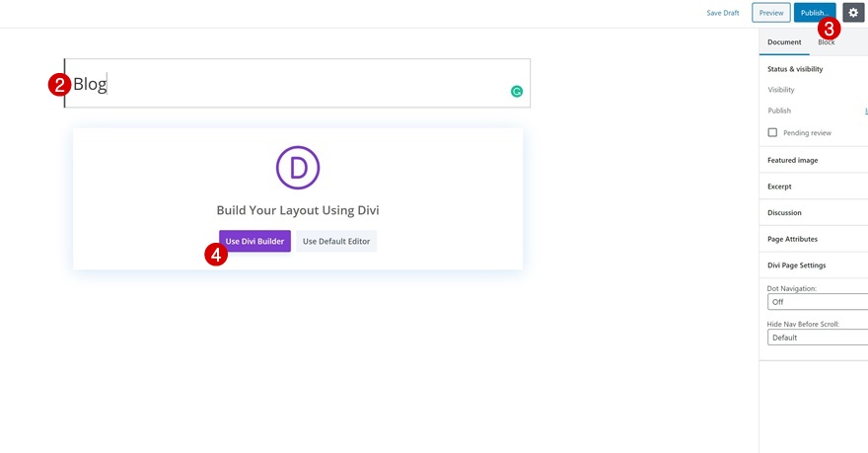Click the purple Divi logo circle
Image resolution: width=868 pixels, height=453 pixels.
coord(298,168)
